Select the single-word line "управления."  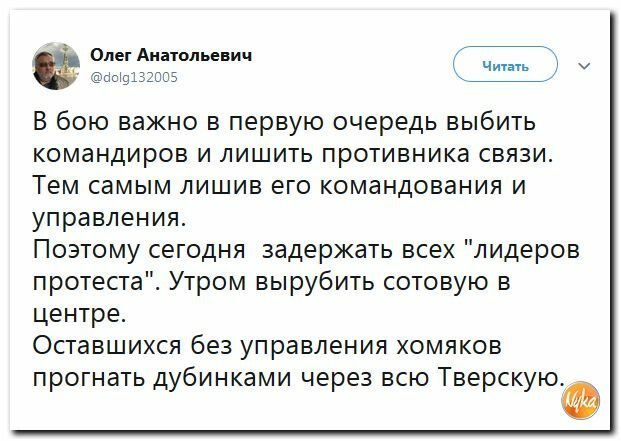(x=109, y=219)
